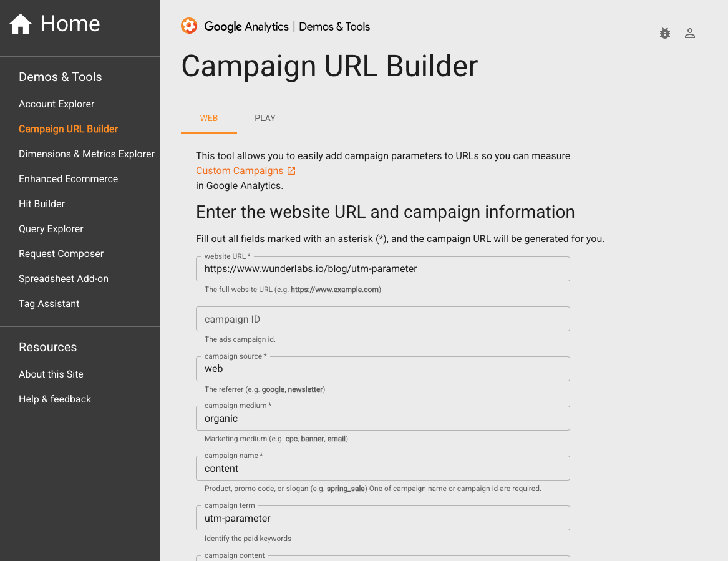Focus the campaign term field
The image size is (728, 561).
point(383,519)
